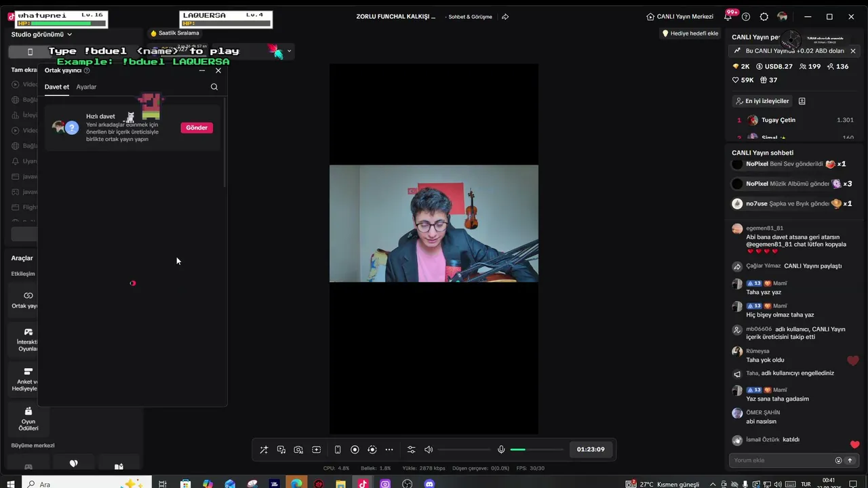This screenshot has width=868, height=488.
Task: Open File Explorer from the taskbar
Action: point(340,484)
